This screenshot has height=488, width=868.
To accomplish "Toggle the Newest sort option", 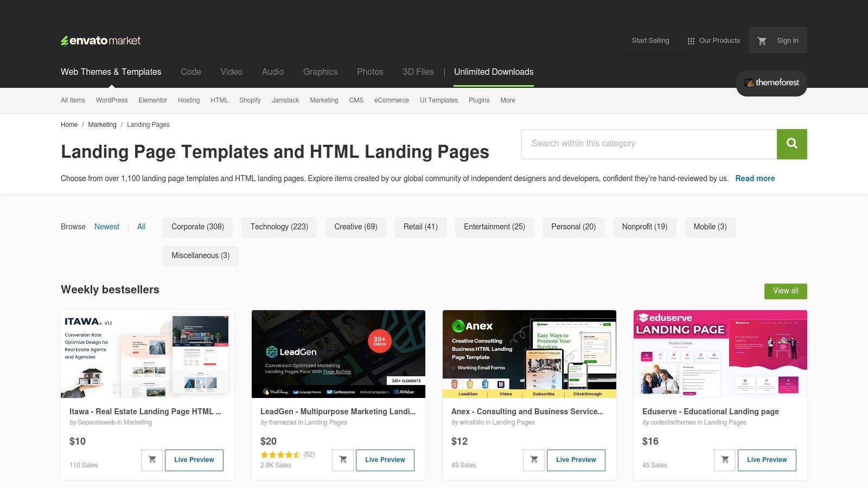I will pos(106,227).
